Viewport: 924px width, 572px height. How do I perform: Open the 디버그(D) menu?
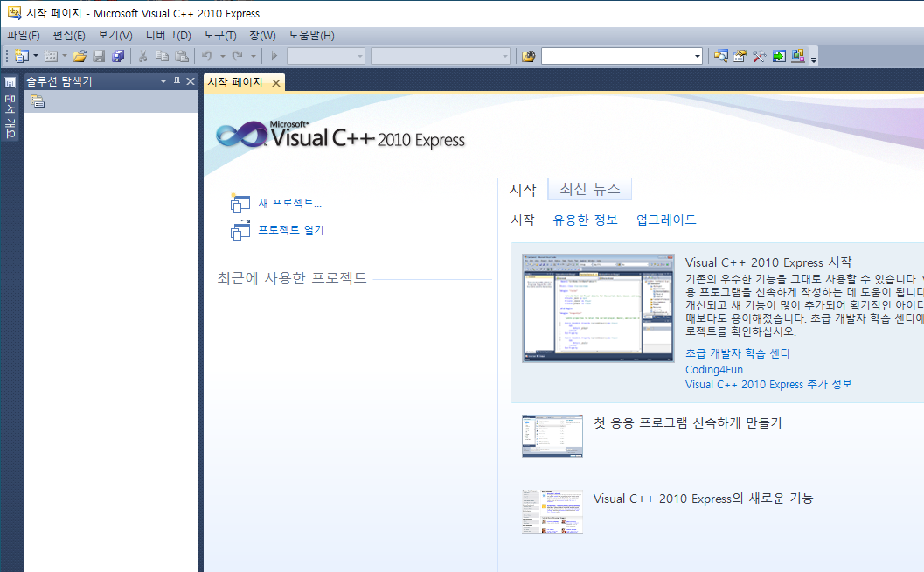pyautogui.click(x=169, y=35)
